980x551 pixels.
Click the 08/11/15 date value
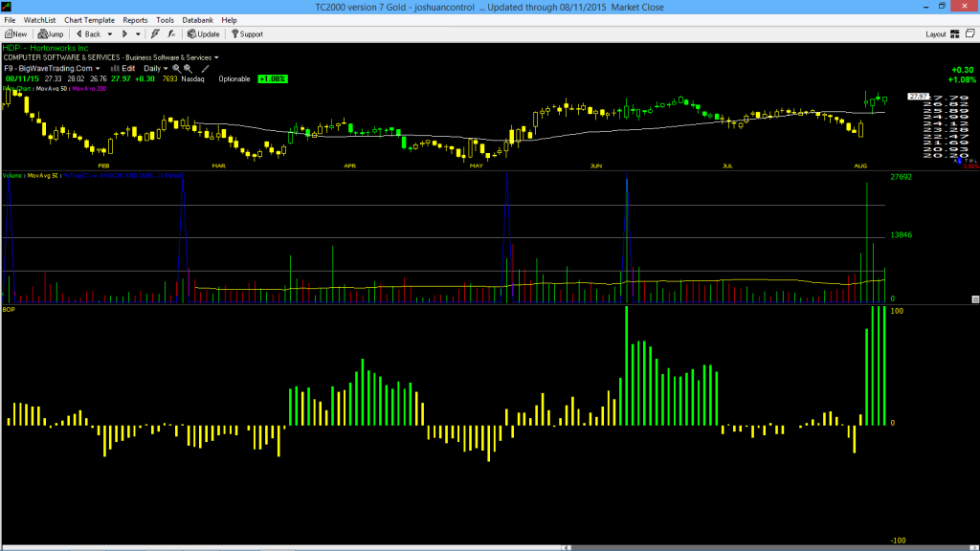click(23, 79)
